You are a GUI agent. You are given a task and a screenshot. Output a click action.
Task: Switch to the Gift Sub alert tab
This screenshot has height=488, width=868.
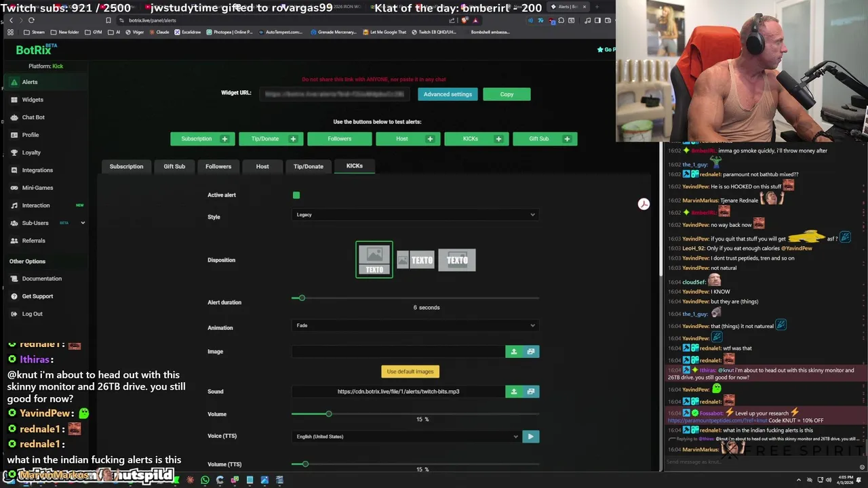pos(174,167)
